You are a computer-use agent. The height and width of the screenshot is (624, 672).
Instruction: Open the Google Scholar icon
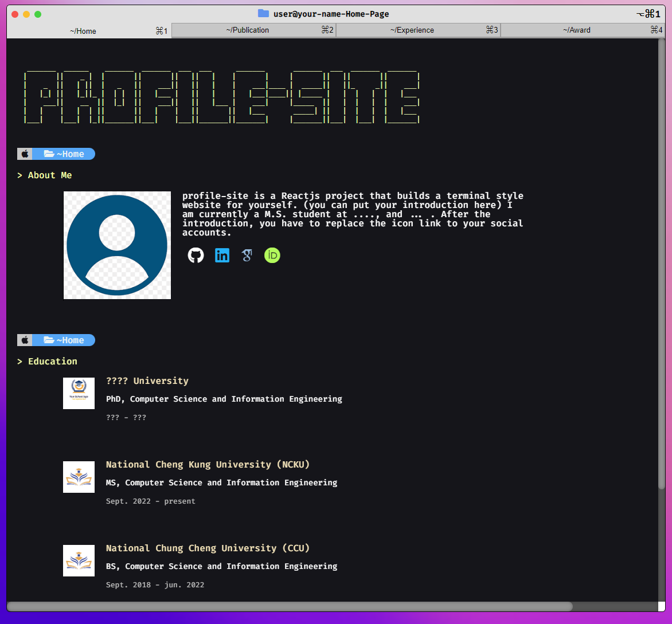pos(247,255)
